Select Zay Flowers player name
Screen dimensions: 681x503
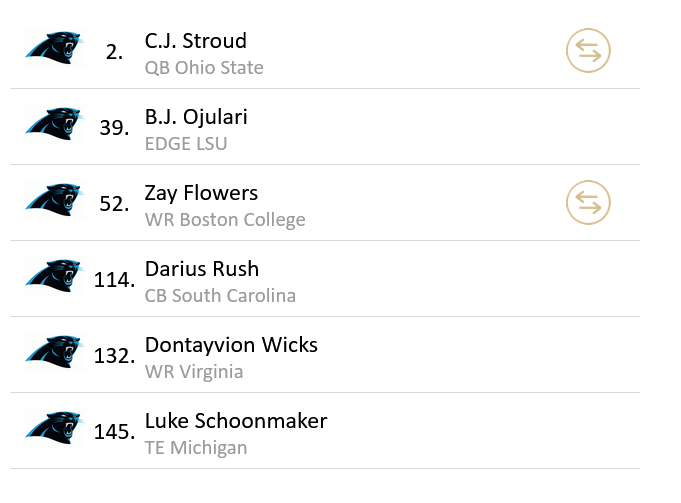point(201,193)
